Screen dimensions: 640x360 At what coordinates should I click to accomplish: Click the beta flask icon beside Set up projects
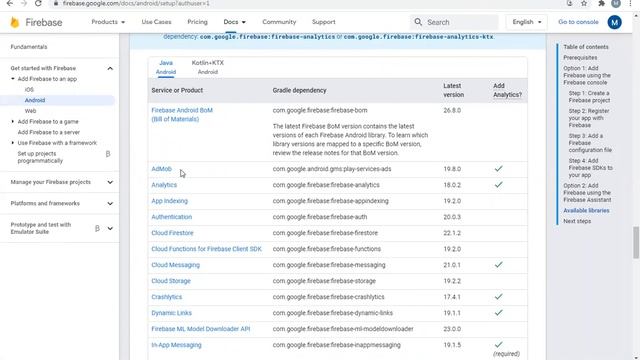[108, 154]
